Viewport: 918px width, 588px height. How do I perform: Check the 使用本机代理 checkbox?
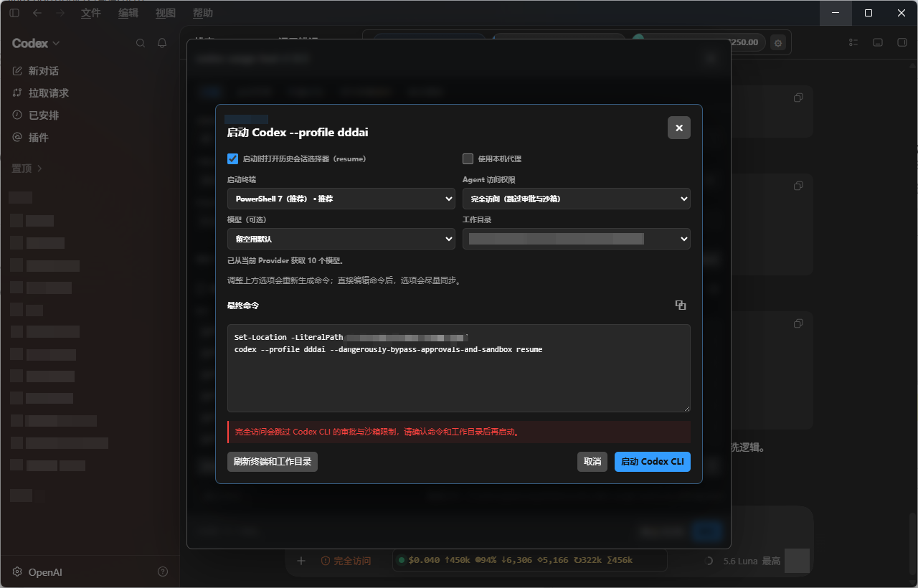tap(468, 158)
